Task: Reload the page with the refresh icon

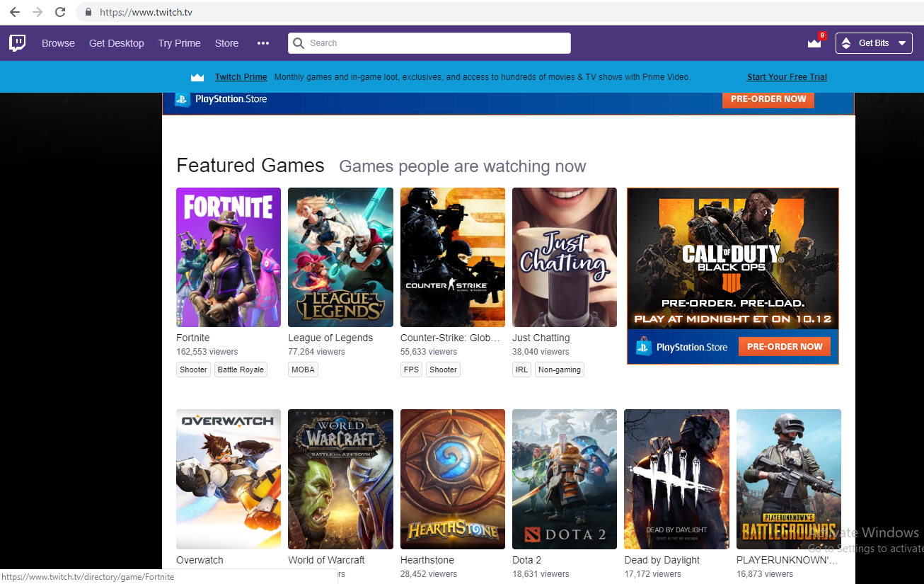Action: pos(60,12)
